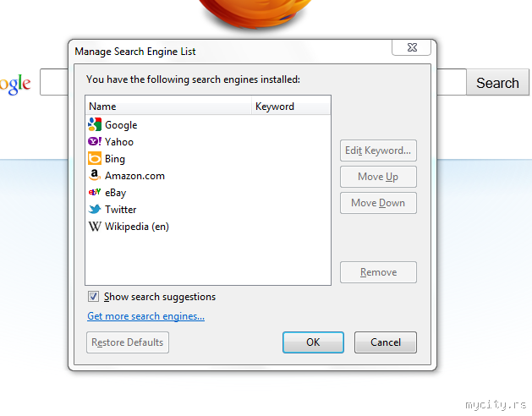Image resolution: width=532 pixels, height=416 pixels.
Task: Select the Bing entry in the list
Action: [208, 159]
